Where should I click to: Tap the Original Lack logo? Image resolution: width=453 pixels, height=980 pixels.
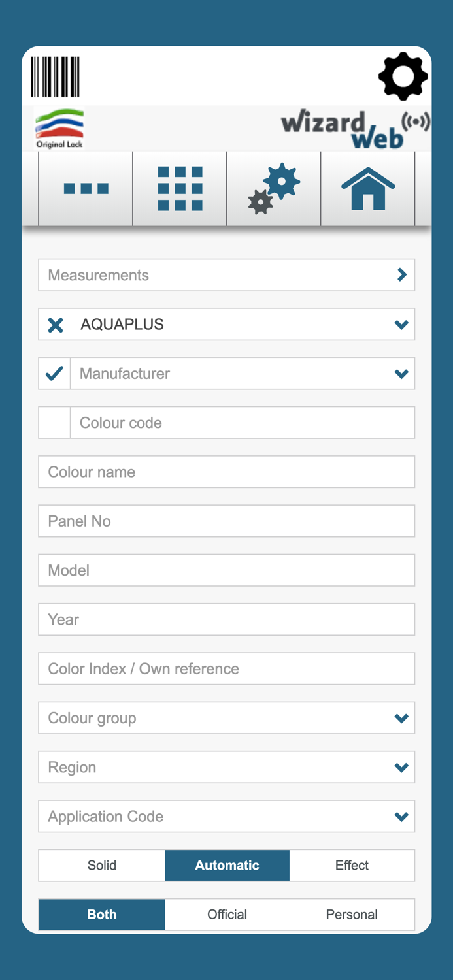click(59, 127)
